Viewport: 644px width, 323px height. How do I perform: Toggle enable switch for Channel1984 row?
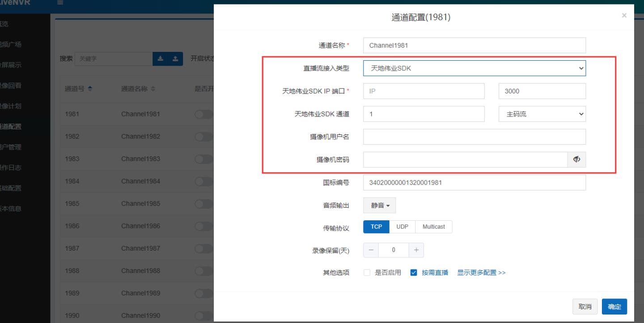[x=204, y=181]
